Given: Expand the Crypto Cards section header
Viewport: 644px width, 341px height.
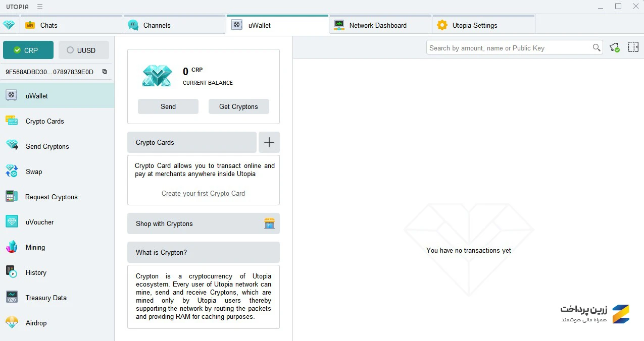Looking at the screenshot, I should (191, 142).
